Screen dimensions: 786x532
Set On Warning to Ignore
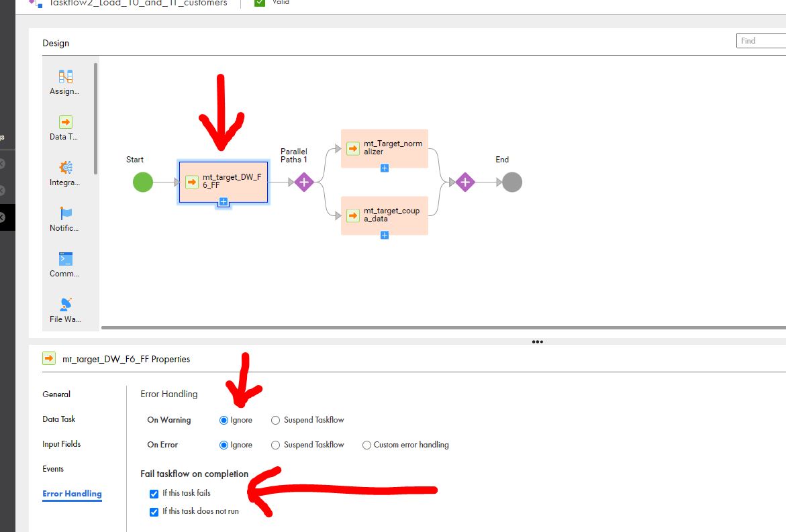224,420
